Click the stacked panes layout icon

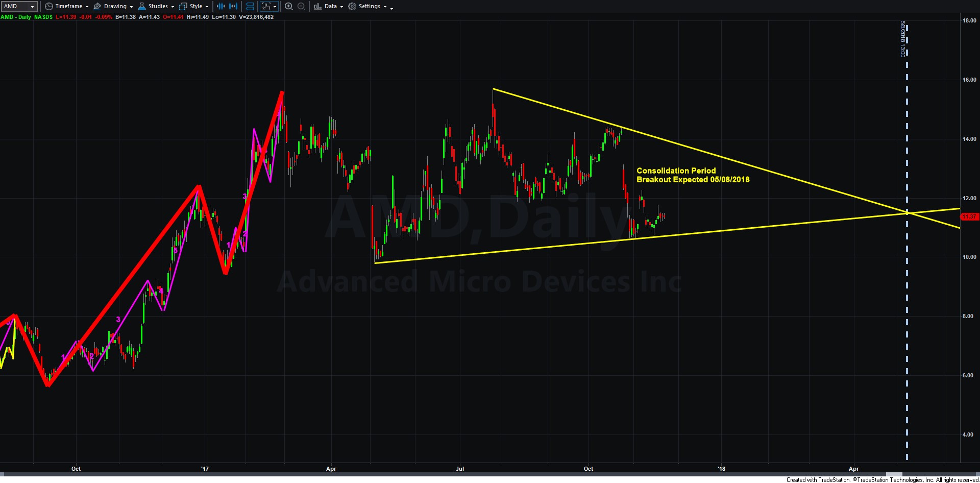coord(250,7)
